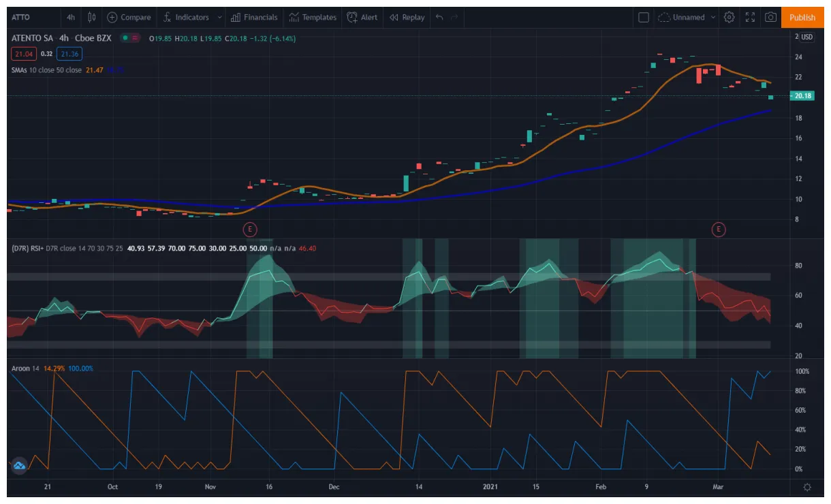Undo the last chart action
The width and height of the screenshot is (831, 504).
point(439,17)
